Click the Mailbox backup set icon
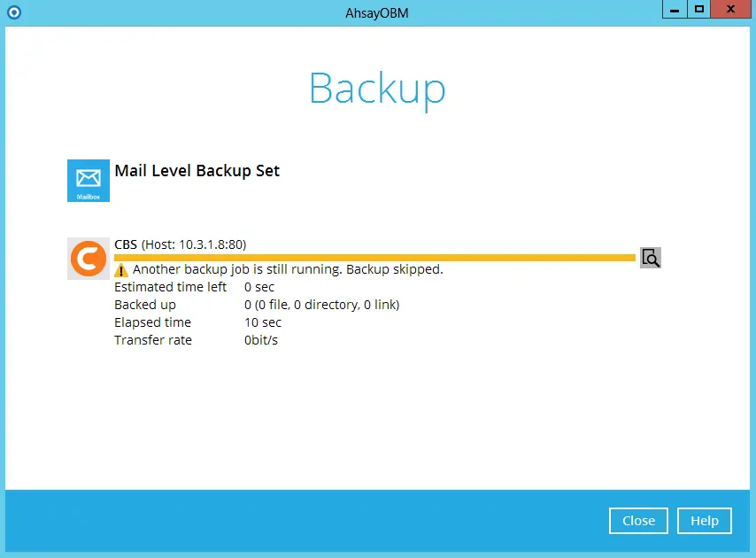The width and height of the screenshot is (756, 558). tap(88, 181)
